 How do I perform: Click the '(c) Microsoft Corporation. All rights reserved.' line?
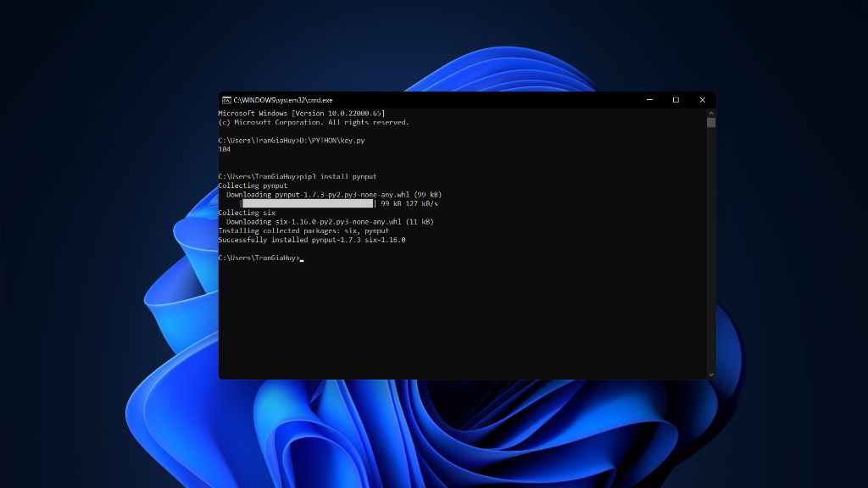click(314, 122)
